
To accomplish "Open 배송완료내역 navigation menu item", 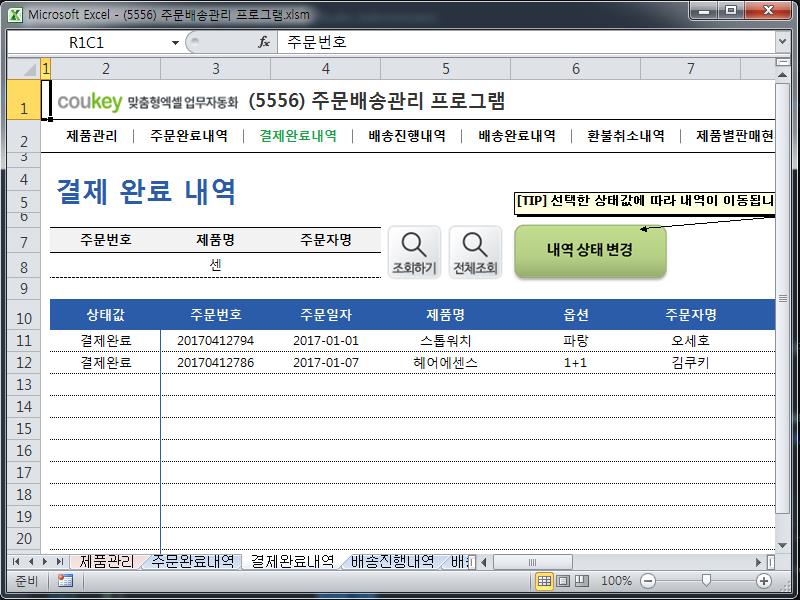I will click(517, 136).
